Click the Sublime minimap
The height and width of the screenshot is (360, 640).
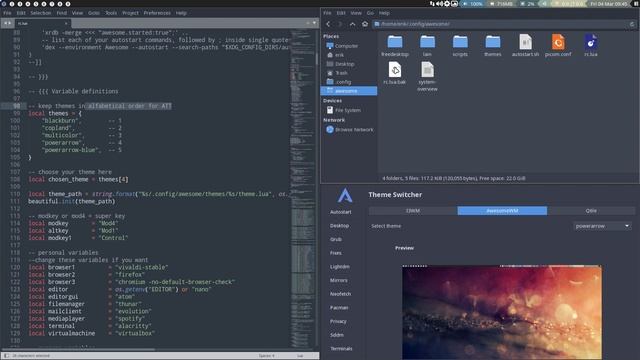[303, 188]
